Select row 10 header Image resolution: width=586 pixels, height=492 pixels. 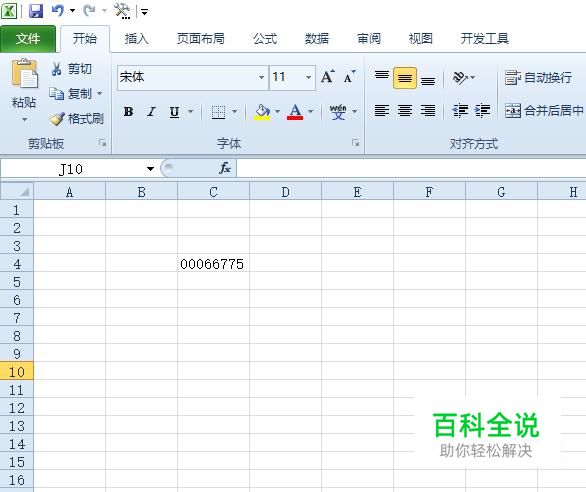click(x=17, y=371)
